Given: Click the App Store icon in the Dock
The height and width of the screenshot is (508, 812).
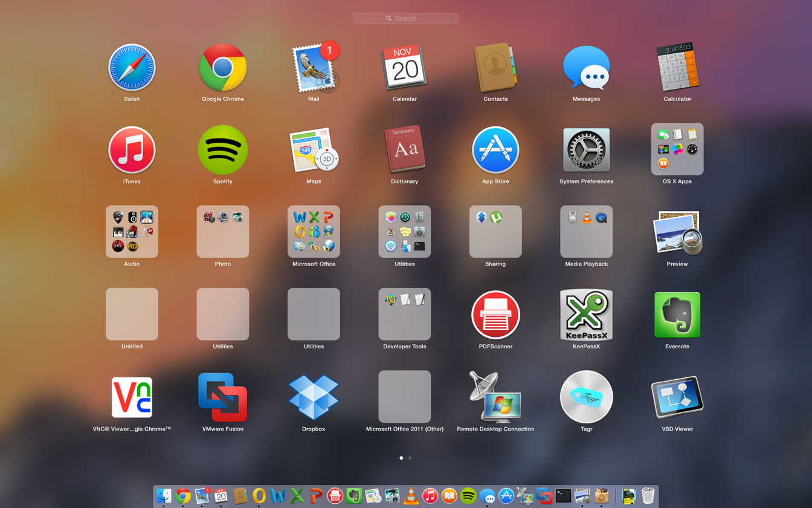Looking at the screenshot, I should 506,496.
